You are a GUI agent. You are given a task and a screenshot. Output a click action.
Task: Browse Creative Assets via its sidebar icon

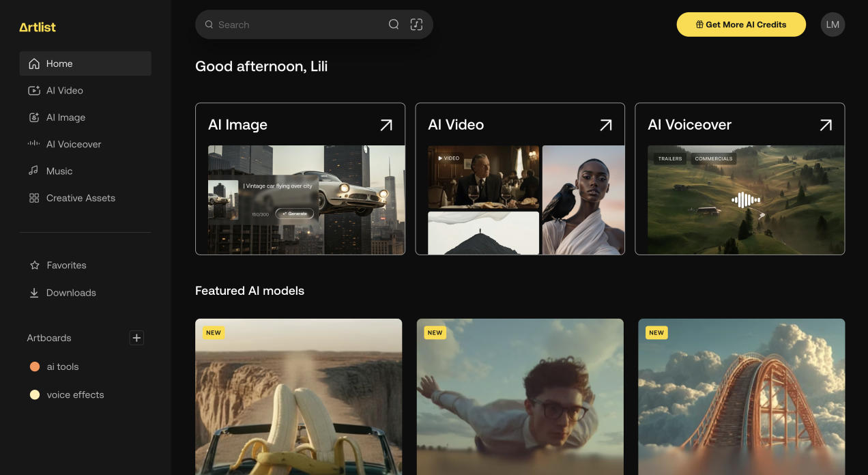tap(33, 198)
